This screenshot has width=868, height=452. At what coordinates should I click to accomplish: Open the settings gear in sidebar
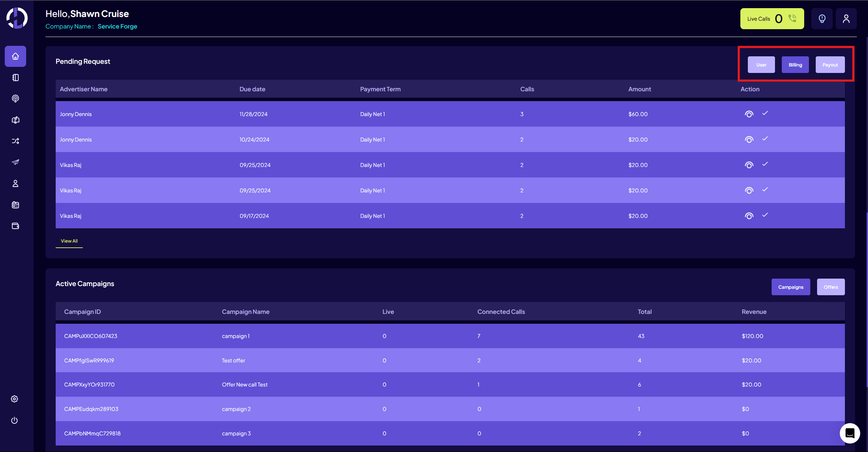click(x=14, y=399)
